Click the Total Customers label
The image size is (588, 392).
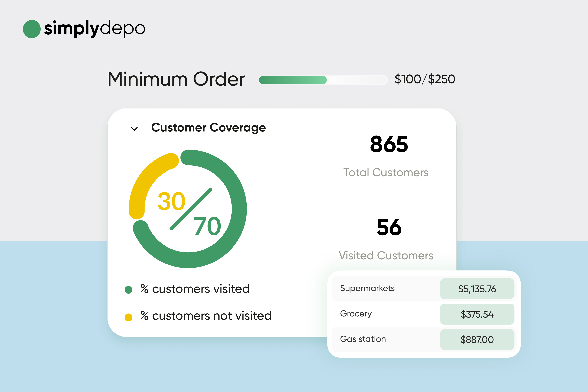tap(386, 172)
